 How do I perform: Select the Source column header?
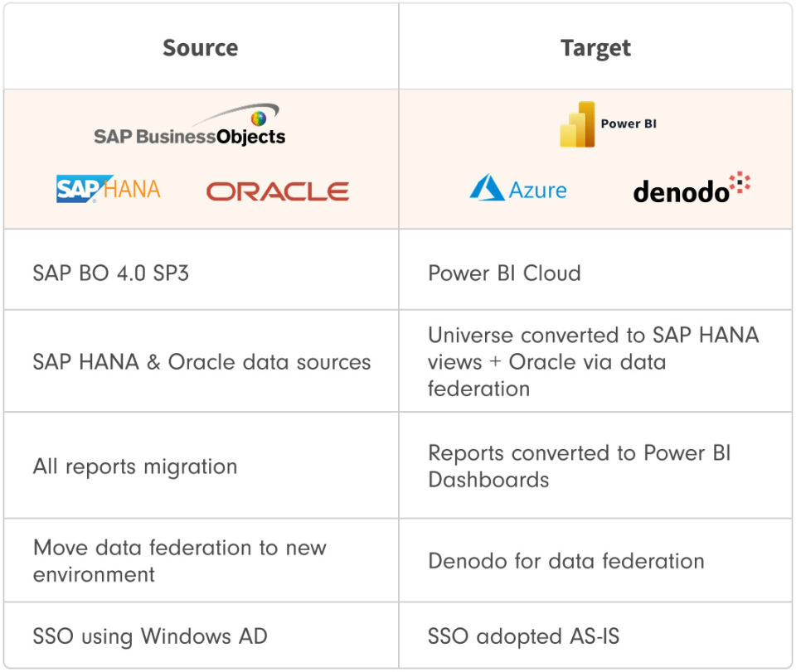pyautogui.click(x=201, y=48)
